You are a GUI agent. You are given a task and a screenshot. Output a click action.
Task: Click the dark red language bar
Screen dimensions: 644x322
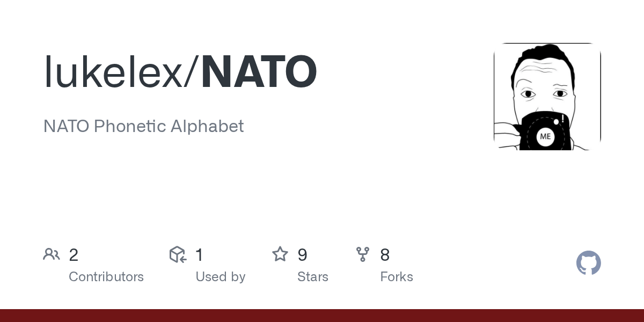(322, 316)
